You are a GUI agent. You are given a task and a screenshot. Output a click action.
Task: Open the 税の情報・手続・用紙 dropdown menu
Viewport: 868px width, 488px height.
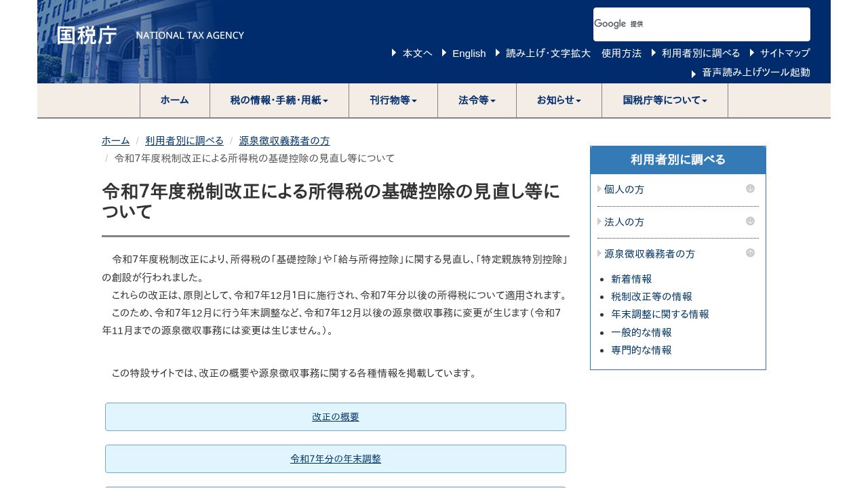click(x=279, y=100)
